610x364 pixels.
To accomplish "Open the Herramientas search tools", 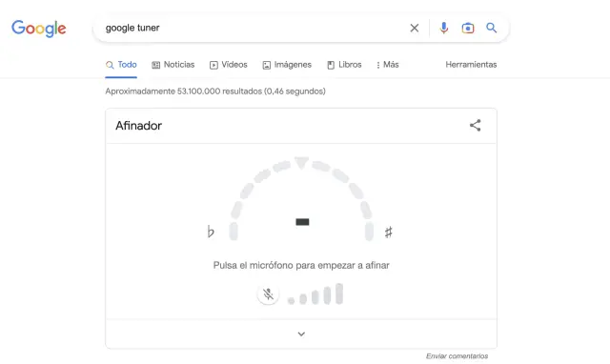I will [471, 65].
